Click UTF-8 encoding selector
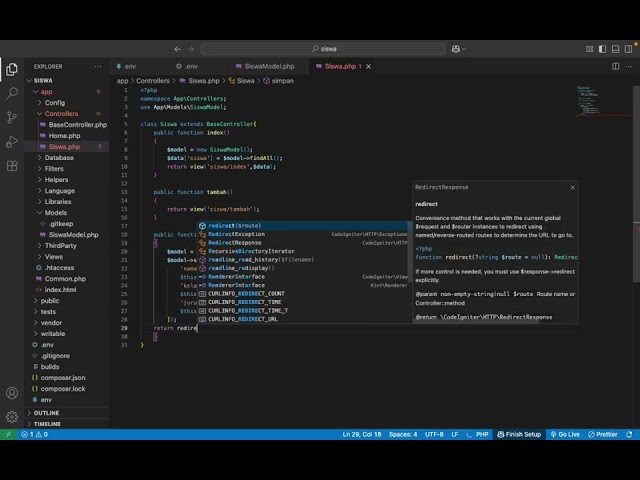 point(434,434)
